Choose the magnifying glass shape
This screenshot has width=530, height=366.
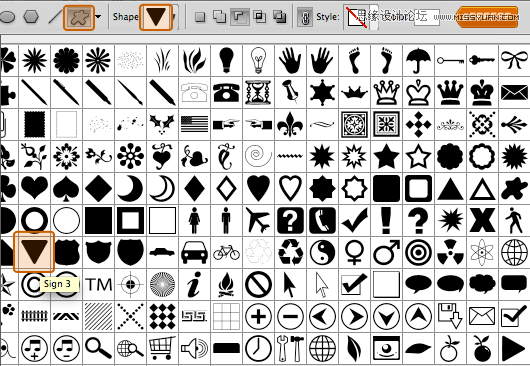coord(98,348)
